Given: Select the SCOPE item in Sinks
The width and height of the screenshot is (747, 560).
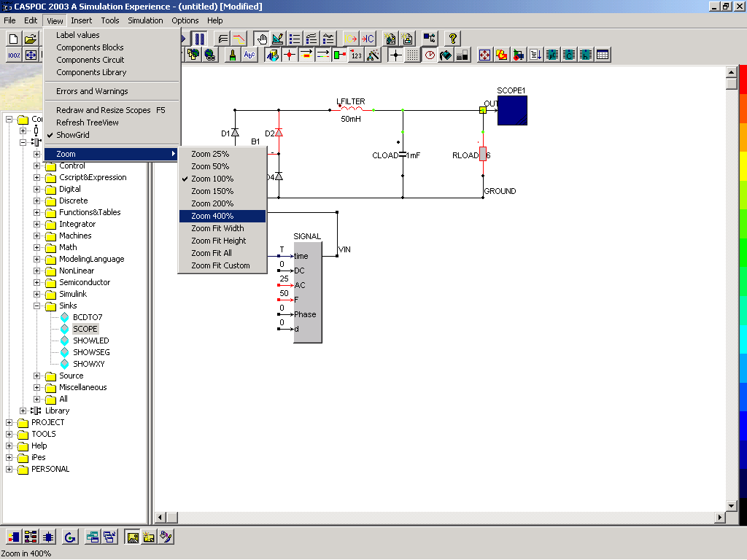Looking at the screenshot, I should tap(85, 329).
